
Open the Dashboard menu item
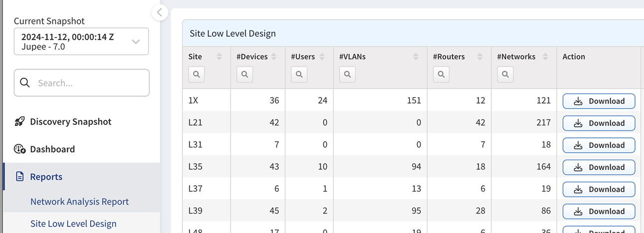click(52, 149)
